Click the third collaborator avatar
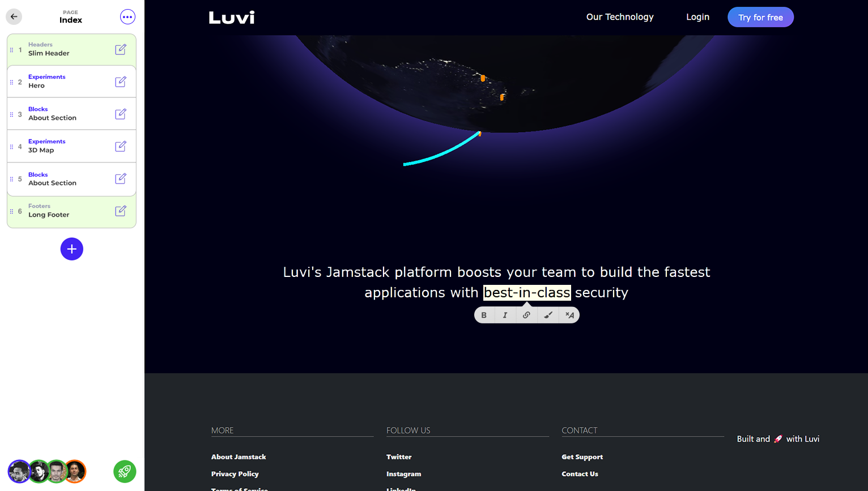This screenshot has width=868, height=491. tap(57, 471)
